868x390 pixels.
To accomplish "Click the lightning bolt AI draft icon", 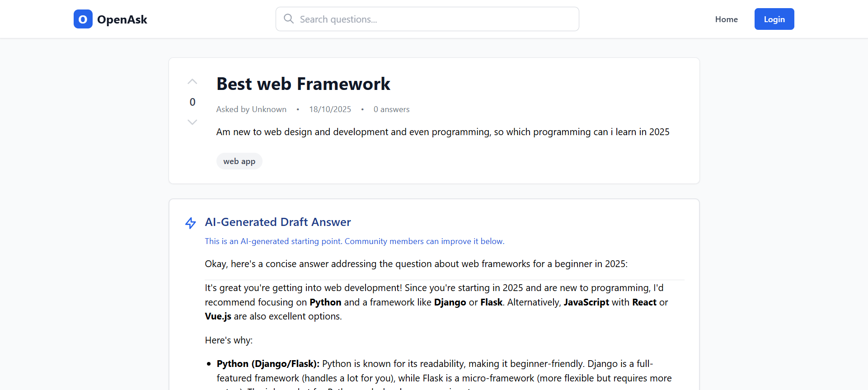I will (191, 223).
